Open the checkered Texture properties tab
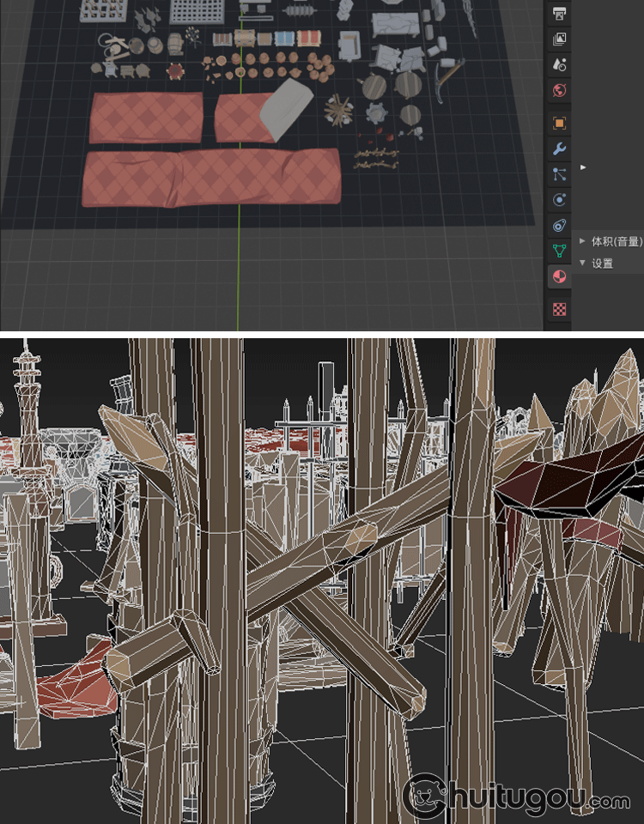 tap(559, 308)
